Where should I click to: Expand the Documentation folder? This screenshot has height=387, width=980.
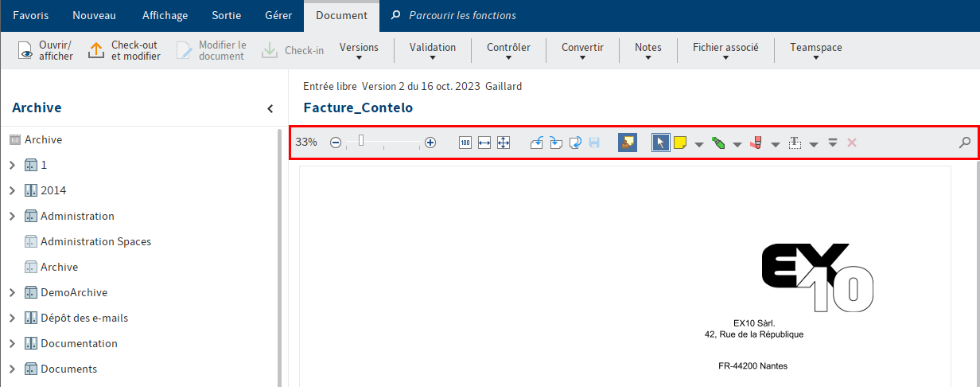tap(12, 343)
